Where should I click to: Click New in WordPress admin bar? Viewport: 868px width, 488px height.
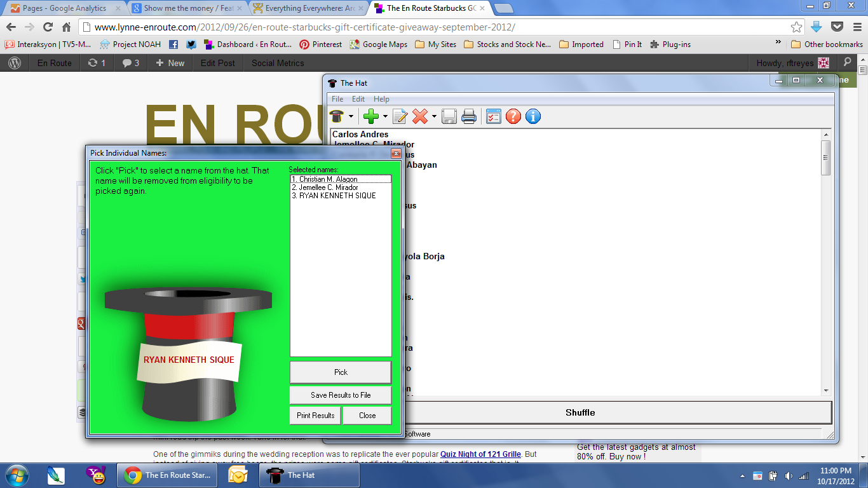pyautogui.click(x=170, y=63)
